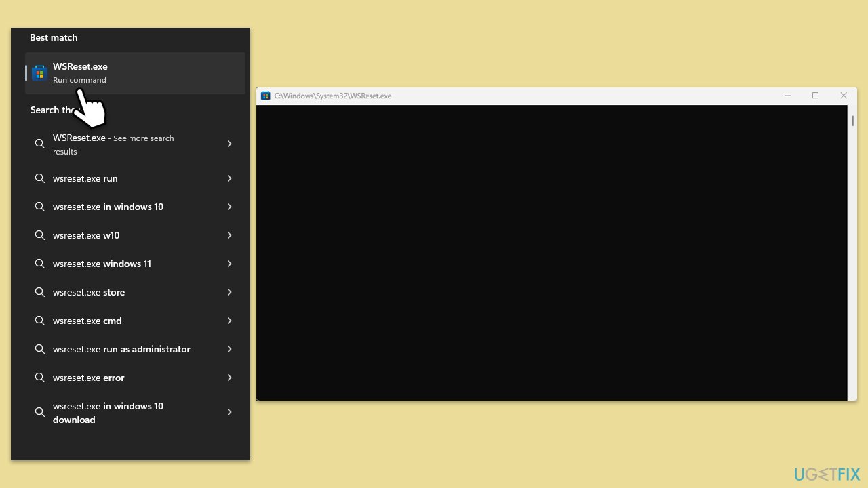Screen dimensions: 868x488
Task: Choose the 'wsreset.exe windows 11' suggestion
Action: [102, 264]
